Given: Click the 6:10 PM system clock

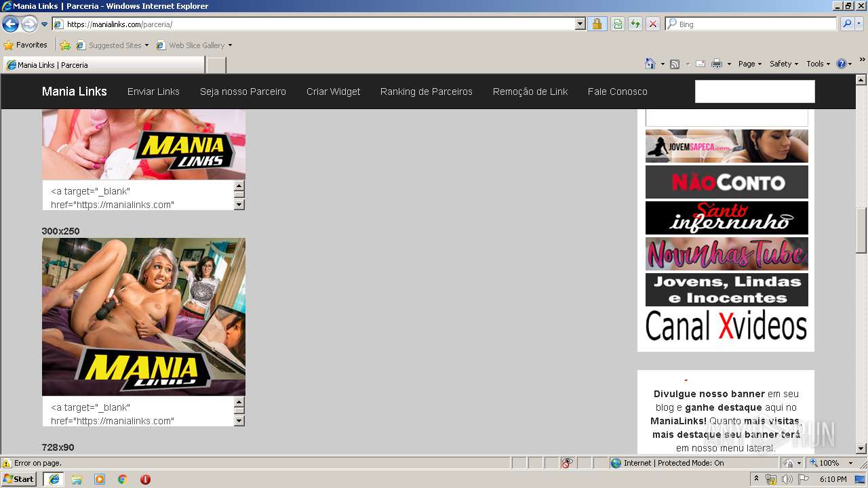Looking at the screenshot, I should [x=833, y=479].
